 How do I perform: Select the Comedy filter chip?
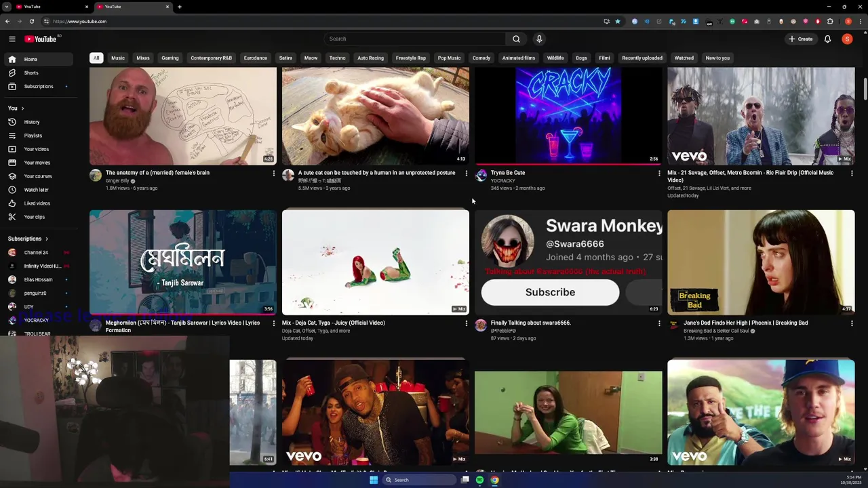click(481, 58)
